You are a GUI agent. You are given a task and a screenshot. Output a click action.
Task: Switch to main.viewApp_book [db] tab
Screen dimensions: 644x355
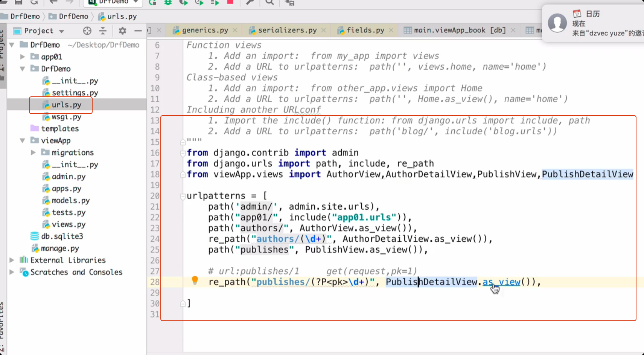click(x=460, y=30)
